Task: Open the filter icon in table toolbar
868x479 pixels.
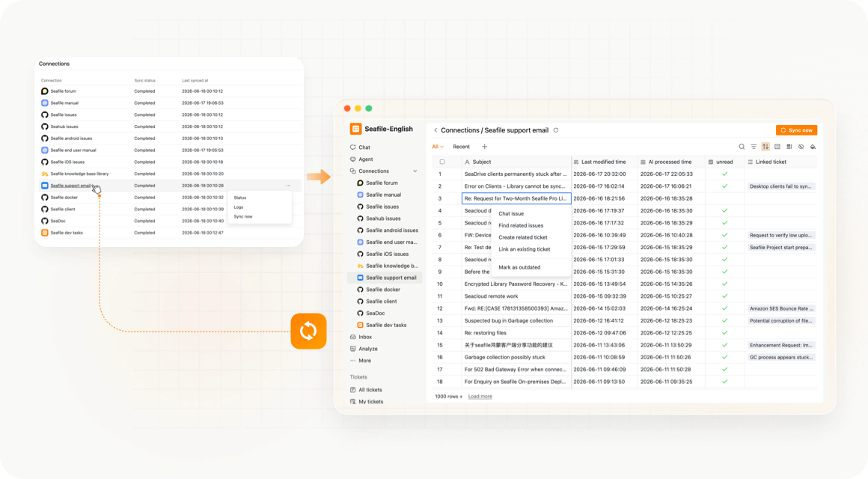Action: (x=754, y=147)
